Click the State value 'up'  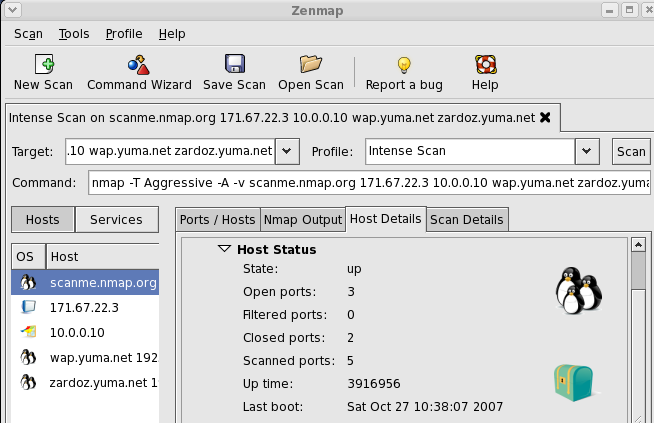coord(354,269)
